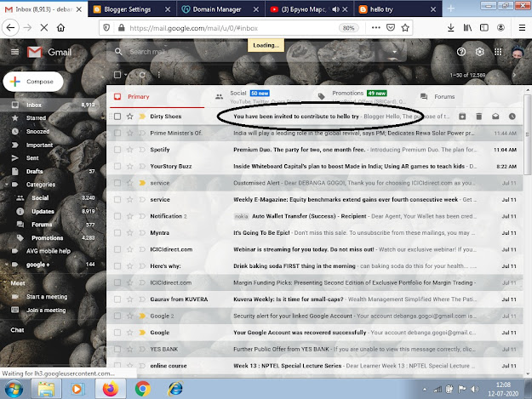Viewport: 532px width, 399px height.
Task: Select the YES BANK email checkbox
Action: (x=117, y=349)
